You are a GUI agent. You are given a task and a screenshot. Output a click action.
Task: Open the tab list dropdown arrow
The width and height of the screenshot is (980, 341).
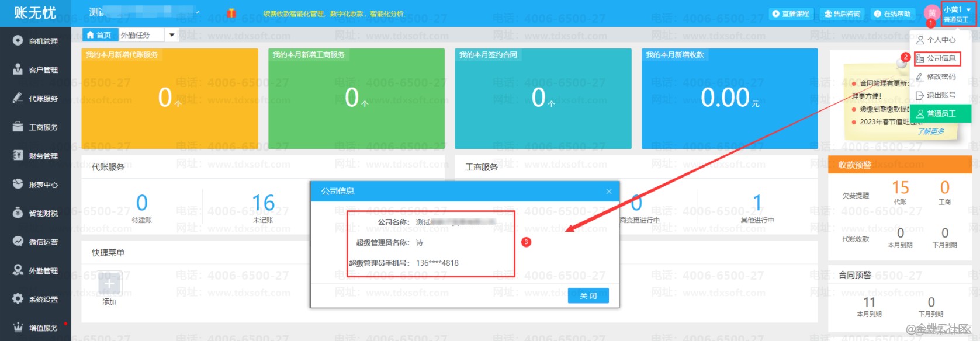pos(172,35)
